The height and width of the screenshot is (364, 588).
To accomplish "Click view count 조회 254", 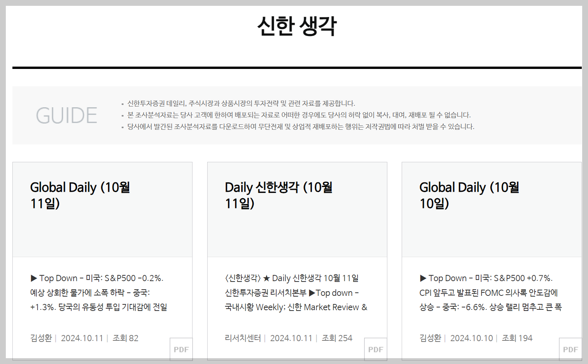I will (x=337, y=338).
